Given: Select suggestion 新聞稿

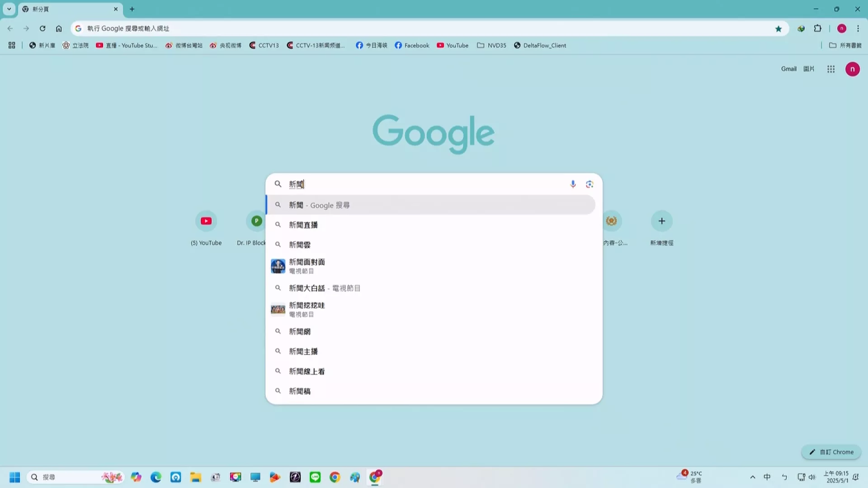Looking at the screenshot, I should click(x=431, y=391).
